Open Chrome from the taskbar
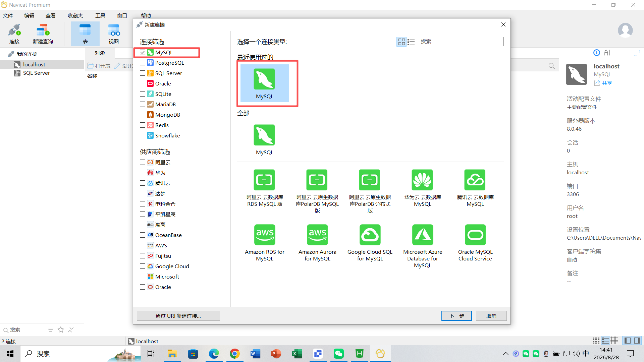 click(x=234, y=354)
